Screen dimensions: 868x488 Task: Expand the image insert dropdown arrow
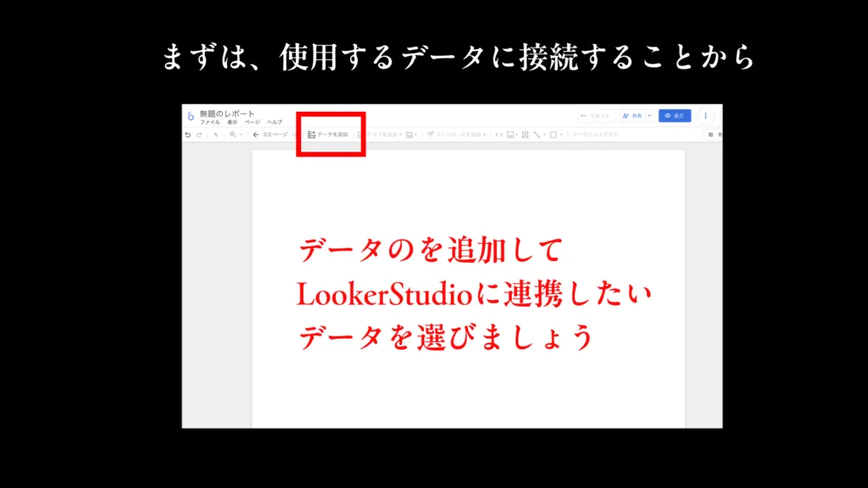pos(516,135)
